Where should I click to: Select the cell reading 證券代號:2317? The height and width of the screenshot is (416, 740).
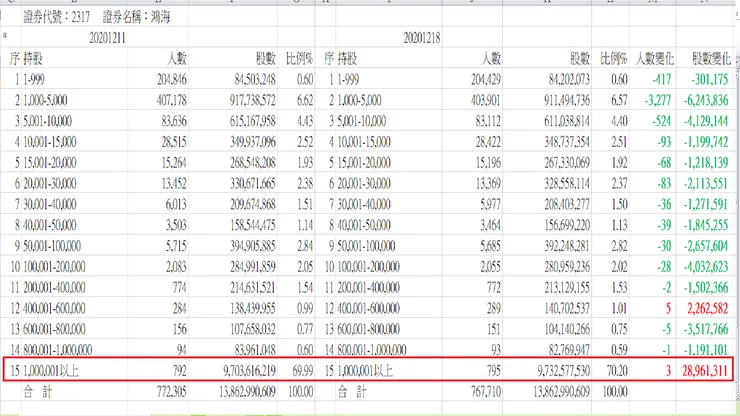[57, 17]
